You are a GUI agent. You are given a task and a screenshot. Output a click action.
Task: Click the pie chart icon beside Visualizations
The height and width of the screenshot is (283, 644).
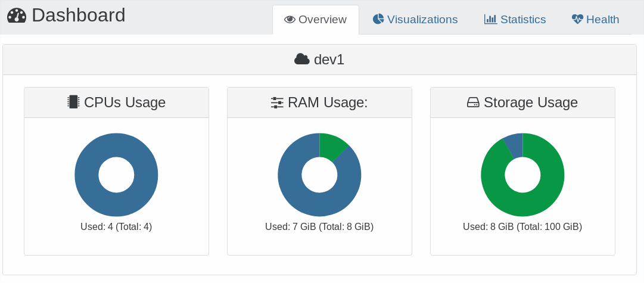point(378,19)
